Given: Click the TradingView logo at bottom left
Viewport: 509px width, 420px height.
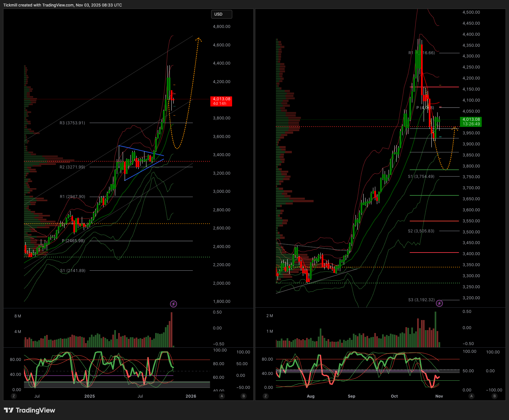Looking at the screenshot, I should pyautogui.click(x=30, y=410).
